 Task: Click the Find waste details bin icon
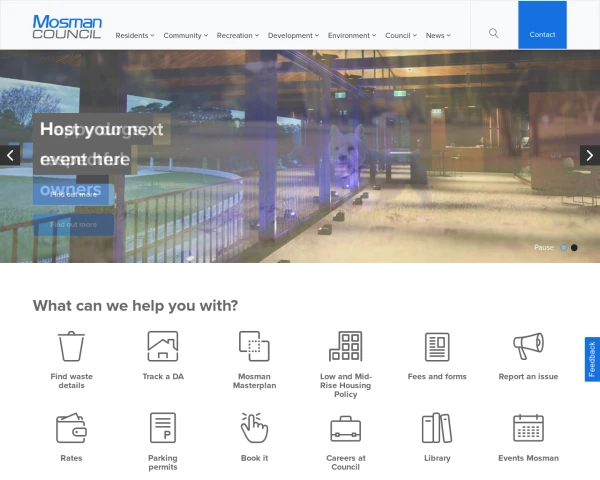point(71,346)
